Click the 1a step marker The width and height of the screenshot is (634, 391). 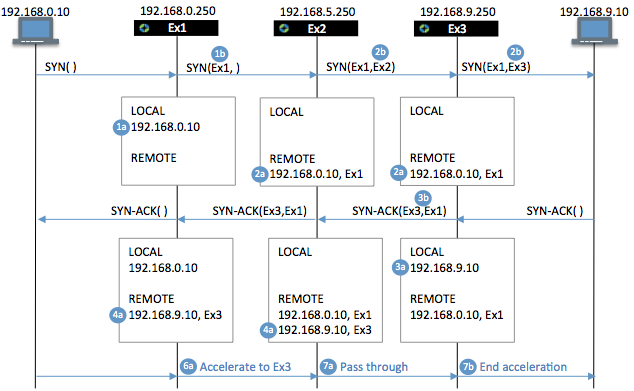121,127
